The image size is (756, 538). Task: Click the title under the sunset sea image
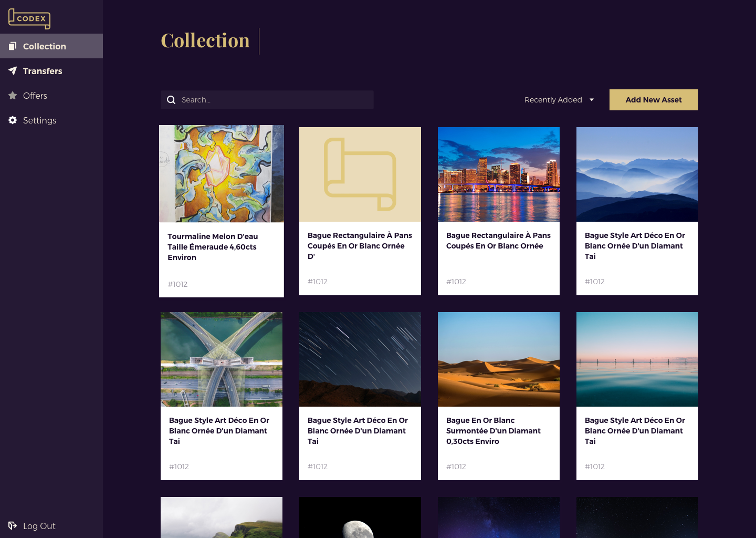point(635,431)
